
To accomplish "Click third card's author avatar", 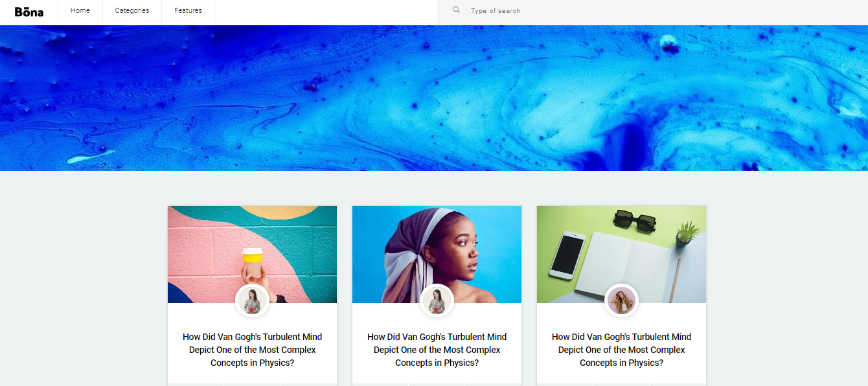I will (x=622, y=301).
